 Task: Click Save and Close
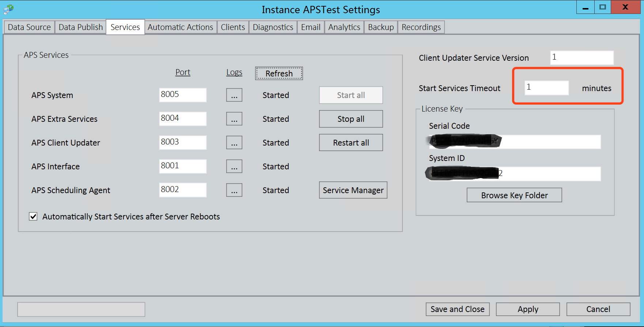tap(457, 309)
